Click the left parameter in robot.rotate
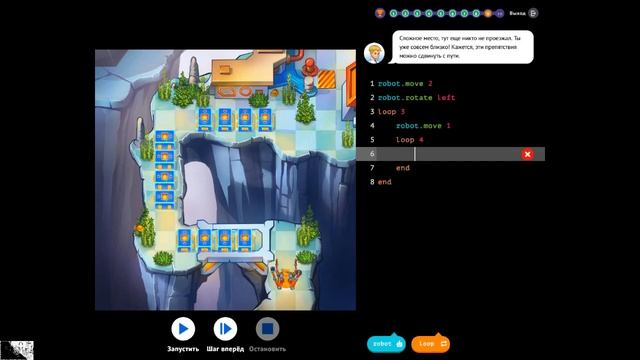The height and width of the screenshot is (360, 640). pyautogui.click(x=446, y=98)
